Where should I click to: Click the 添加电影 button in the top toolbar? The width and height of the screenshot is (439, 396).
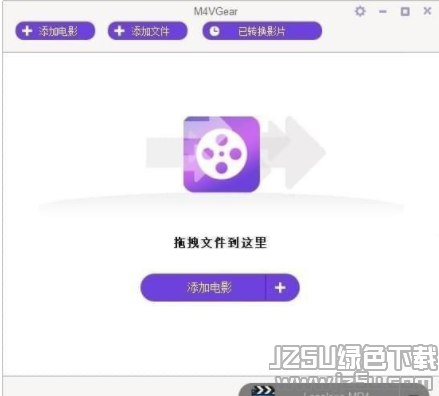[x=55, y=31]
